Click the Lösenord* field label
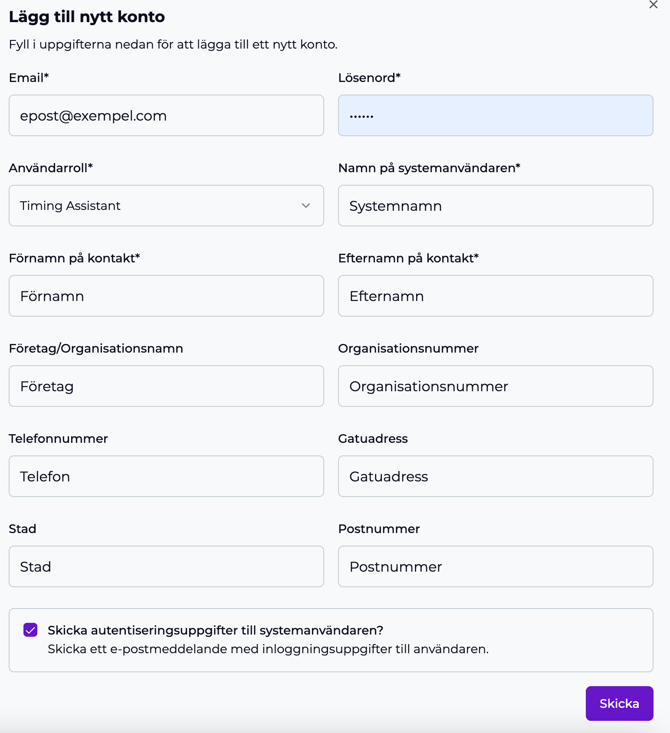This screenshot has height=733, width=670. 369,78
